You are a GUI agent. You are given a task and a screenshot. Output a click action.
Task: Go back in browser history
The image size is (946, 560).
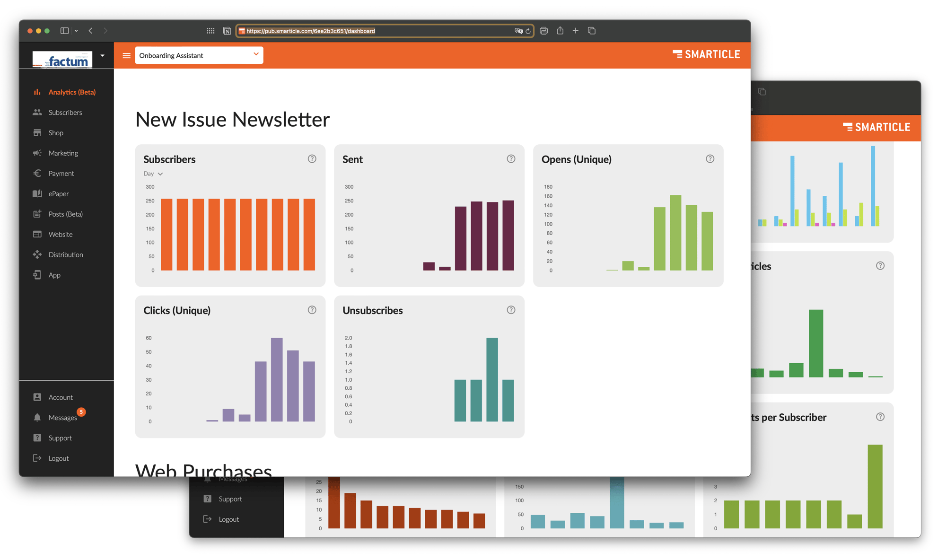click(x=90, y=31)
